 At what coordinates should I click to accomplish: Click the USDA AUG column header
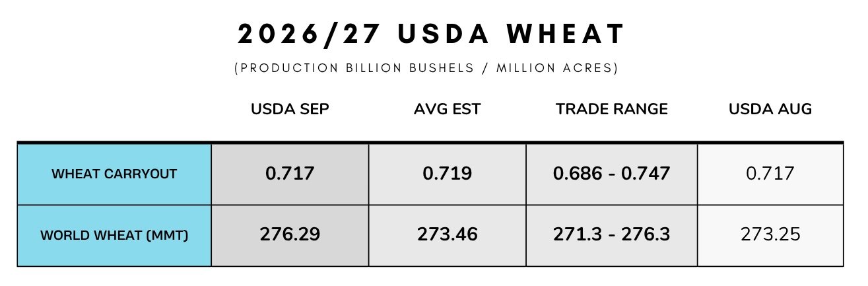(770, 110)
